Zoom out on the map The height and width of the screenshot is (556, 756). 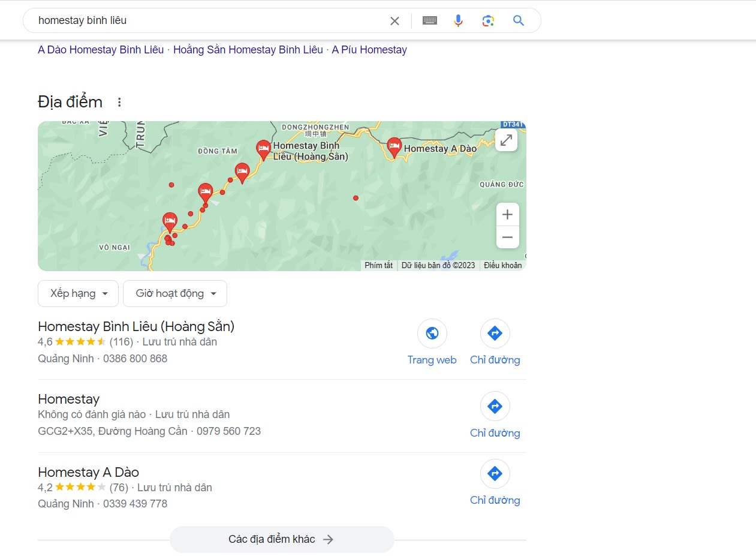coord(507,238)
